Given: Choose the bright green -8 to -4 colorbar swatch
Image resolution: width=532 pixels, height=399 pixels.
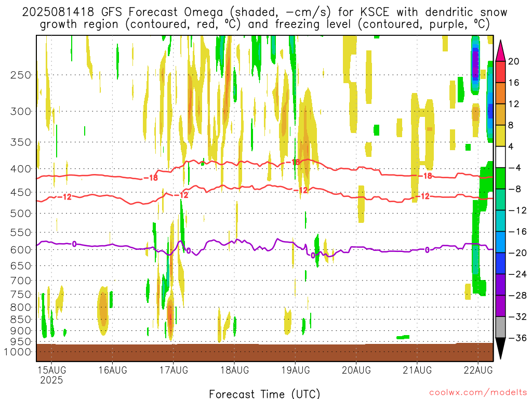Looking at the screenshot, I should [500, 178].
